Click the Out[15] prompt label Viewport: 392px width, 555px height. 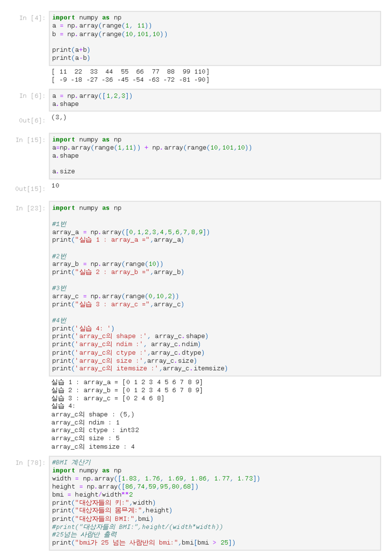point(30,189)
